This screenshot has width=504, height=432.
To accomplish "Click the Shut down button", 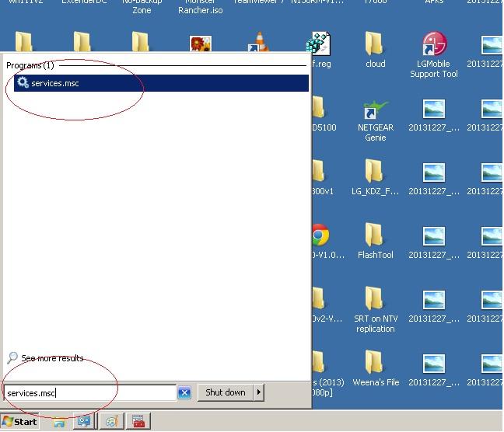I will coord(226,392).
